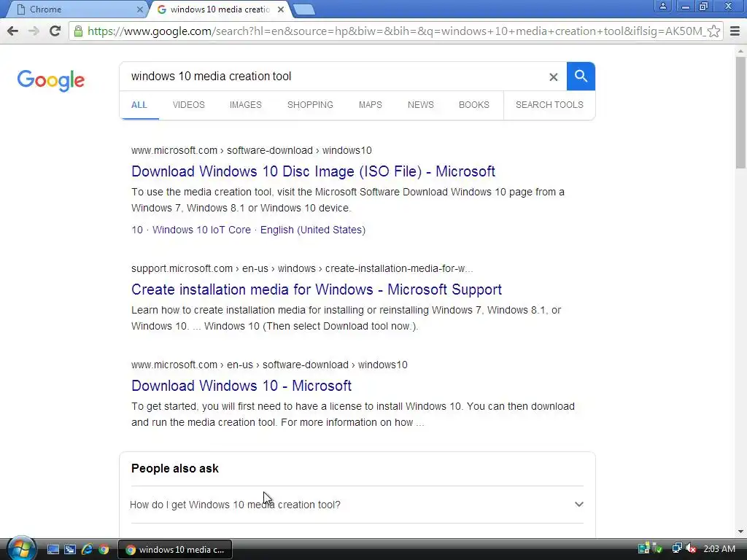Click the Show Desktop taskbar icon

53,550
